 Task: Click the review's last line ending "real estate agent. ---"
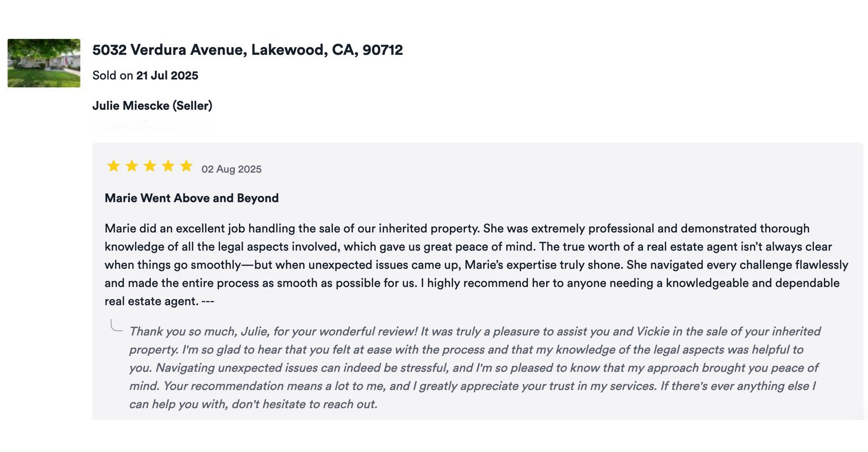click(x=159, y=301)
